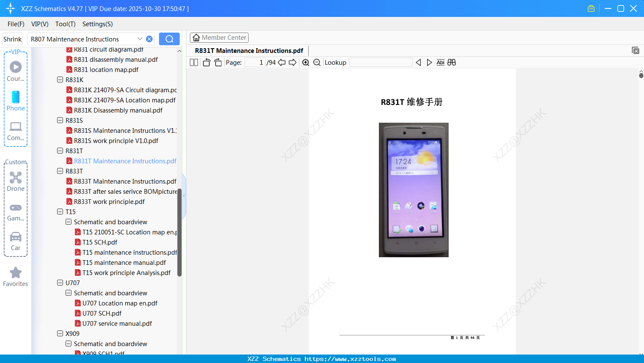
Task: Switch to two-page view layout
Action: [193, 62]
